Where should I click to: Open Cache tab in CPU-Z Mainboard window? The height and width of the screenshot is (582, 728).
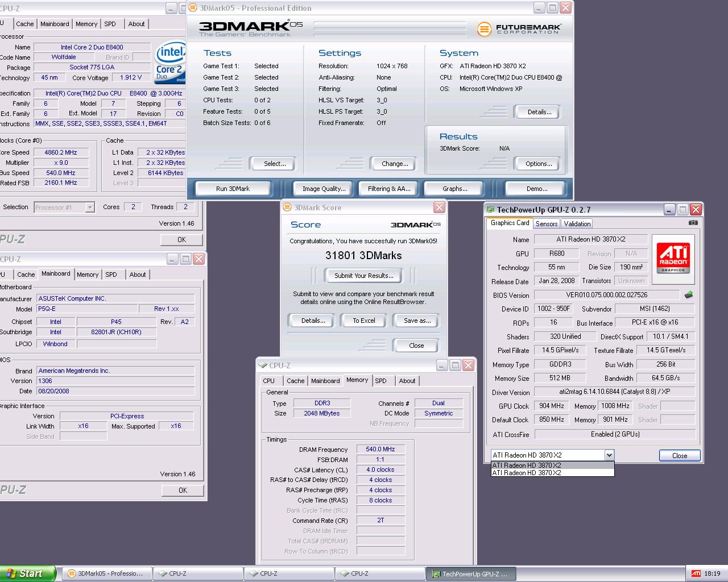(x=26, y=275)
